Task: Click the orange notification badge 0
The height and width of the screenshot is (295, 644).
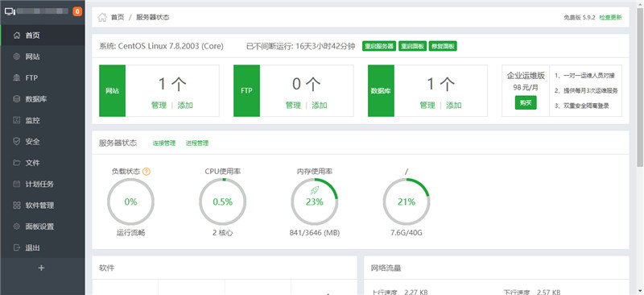Action: click(77, 11)
